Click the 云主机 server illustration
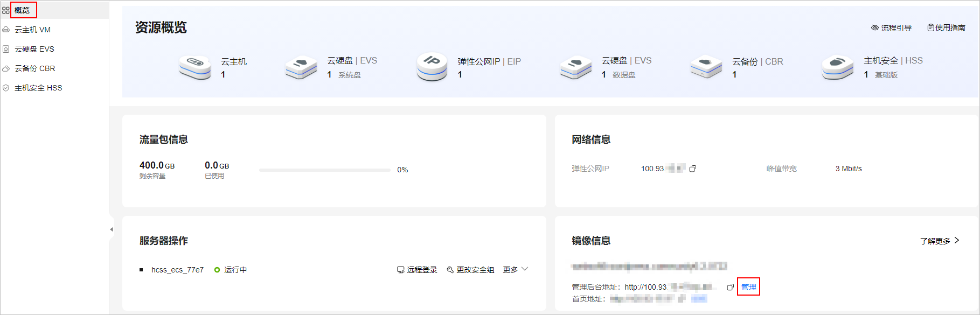Viewport: 980px width, 315px height. coord(195,68)
